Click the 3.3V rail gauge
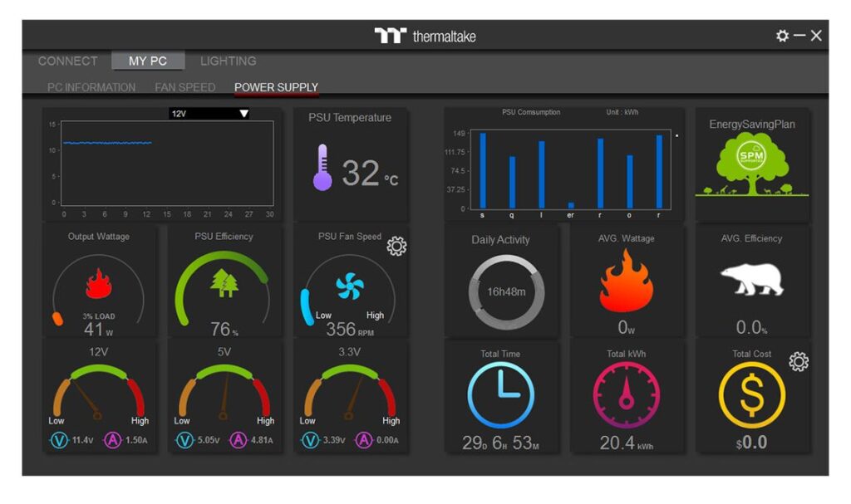 [350, 394]
